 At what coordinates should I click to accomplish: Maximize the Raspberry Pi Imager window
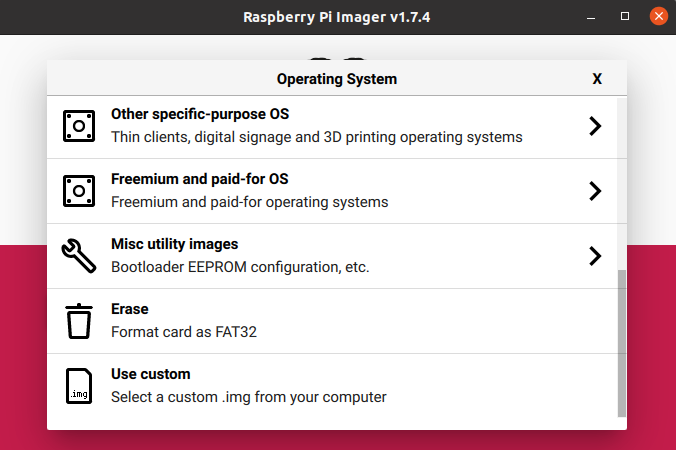625,17
